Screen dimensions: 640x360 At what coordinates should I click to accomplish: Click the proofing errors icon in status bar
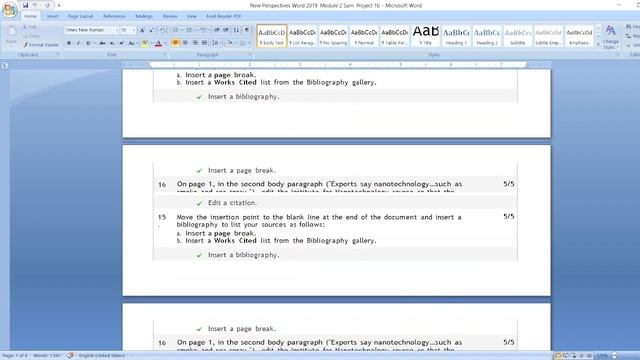(71, 356)
